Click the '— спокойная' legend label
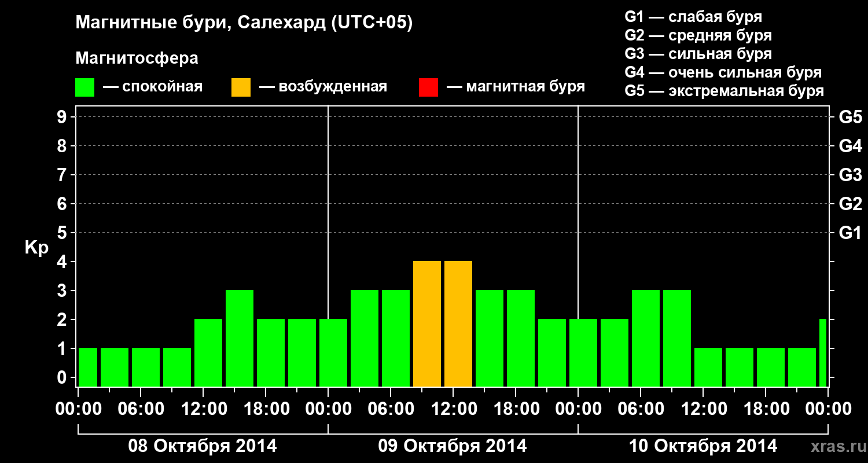The image size is (868, 463). 153,87
